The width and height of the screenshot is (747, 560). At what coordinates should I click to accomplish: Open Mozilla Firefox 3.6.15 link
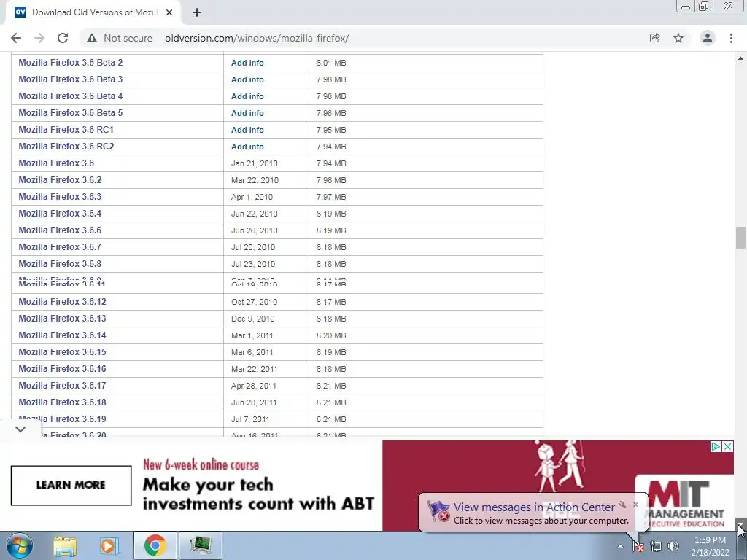pos(63,352)
